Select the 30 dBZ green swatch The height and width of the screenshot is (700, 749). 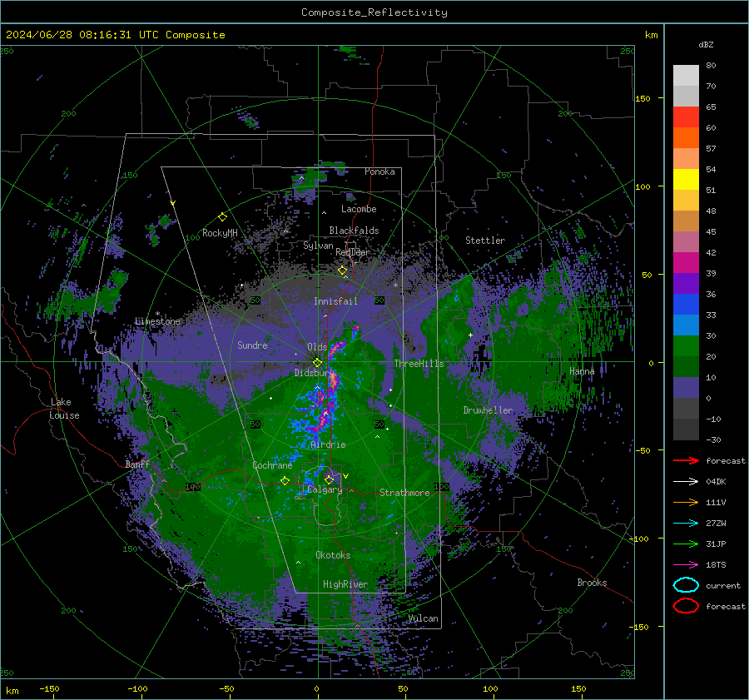pyautogui.click(x=686, y=345)
